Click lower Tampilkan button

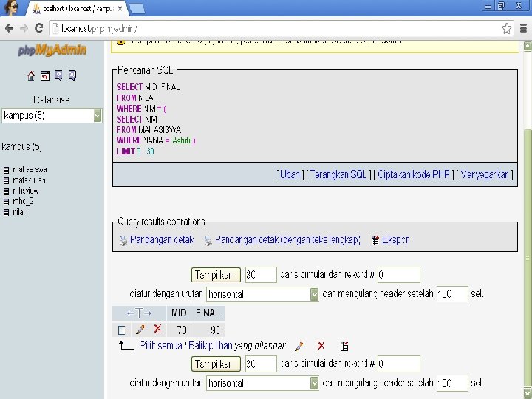[216, 364]
